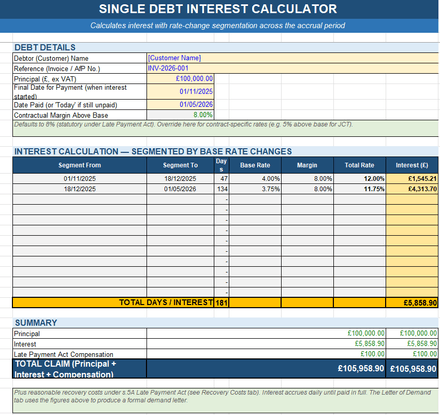Click the 'Margin' column header
Viewport: 440px width, 415px height.
pos(307,165)
